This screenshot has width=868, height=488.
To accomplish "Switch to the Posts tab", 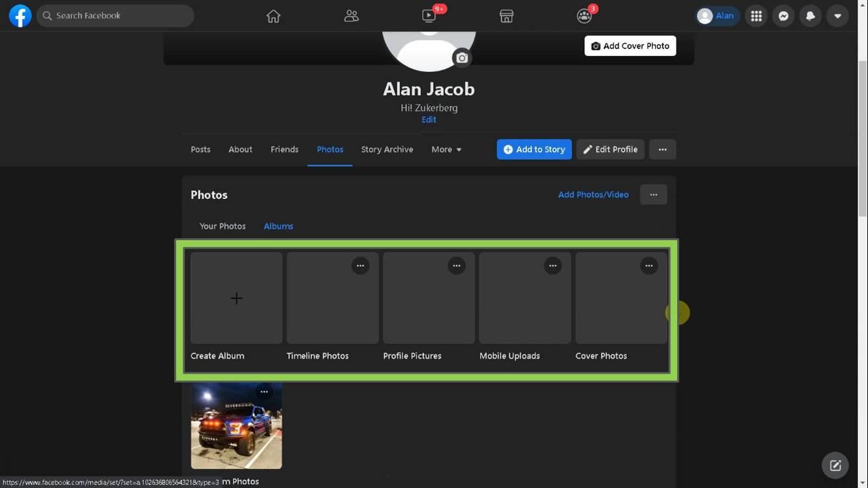I will [200, 149].
